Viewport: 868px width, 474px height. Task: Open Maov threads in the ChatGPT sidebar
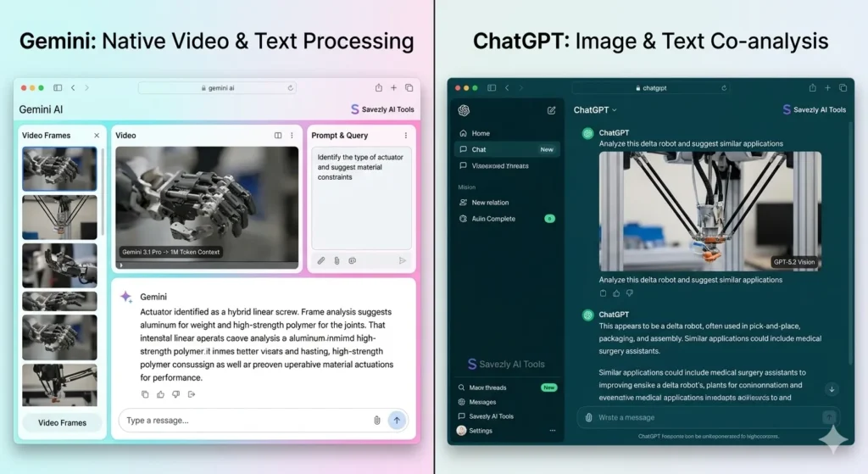[507, 388]
